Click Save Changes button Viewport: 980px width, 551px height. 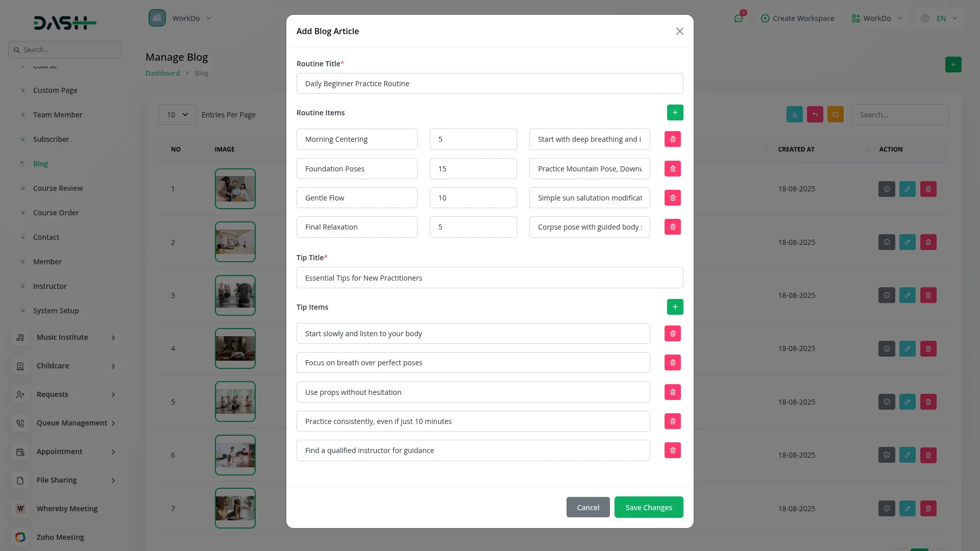648,508
